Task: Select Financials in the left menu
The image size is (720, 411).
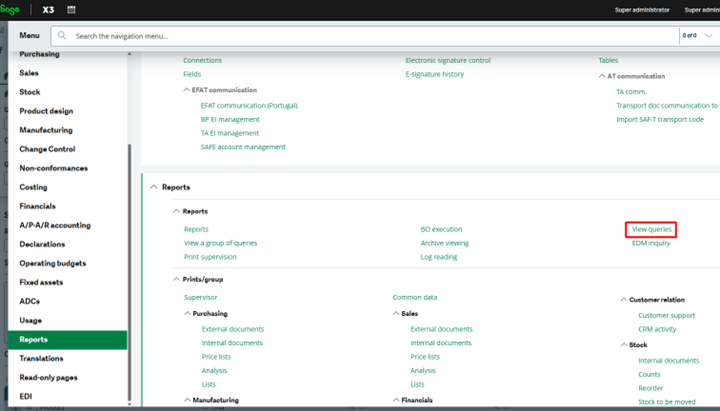Action: [38, 206]
